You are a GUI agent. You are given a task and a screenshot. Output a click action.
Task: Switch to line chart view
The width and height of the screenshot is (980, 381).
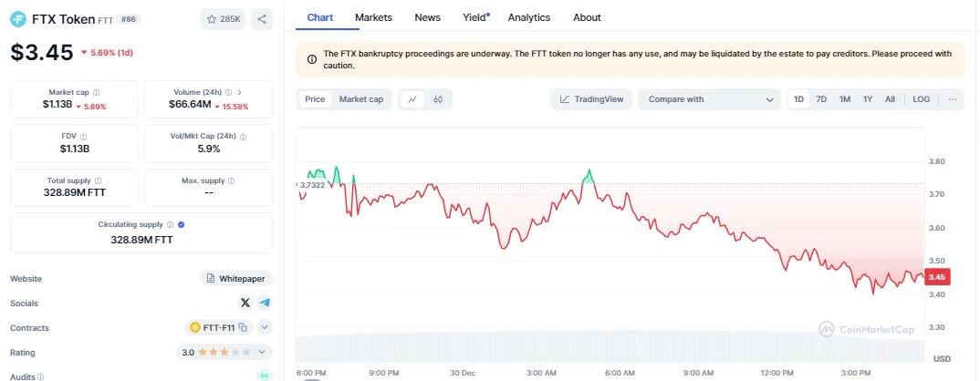coord(412,99)
